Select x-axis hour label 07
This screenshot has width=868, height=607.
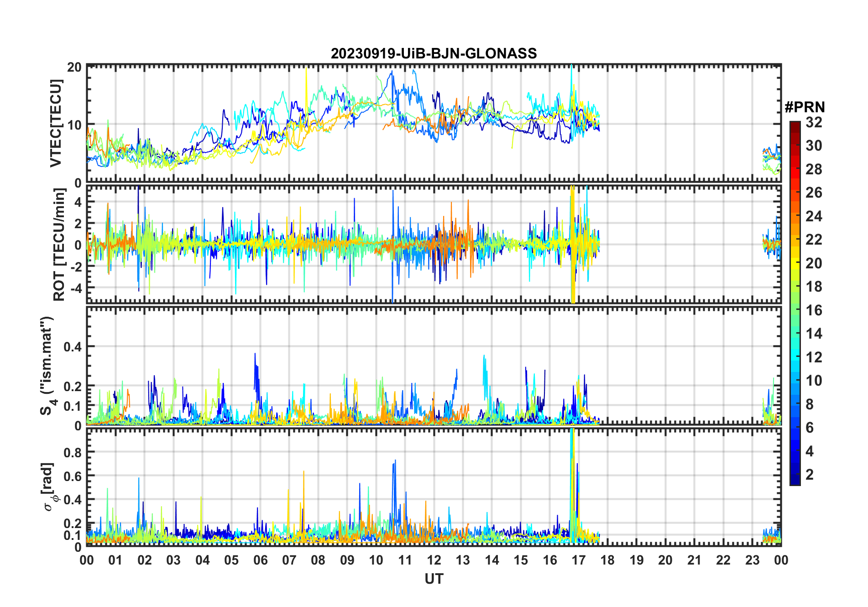click(289, 560)
